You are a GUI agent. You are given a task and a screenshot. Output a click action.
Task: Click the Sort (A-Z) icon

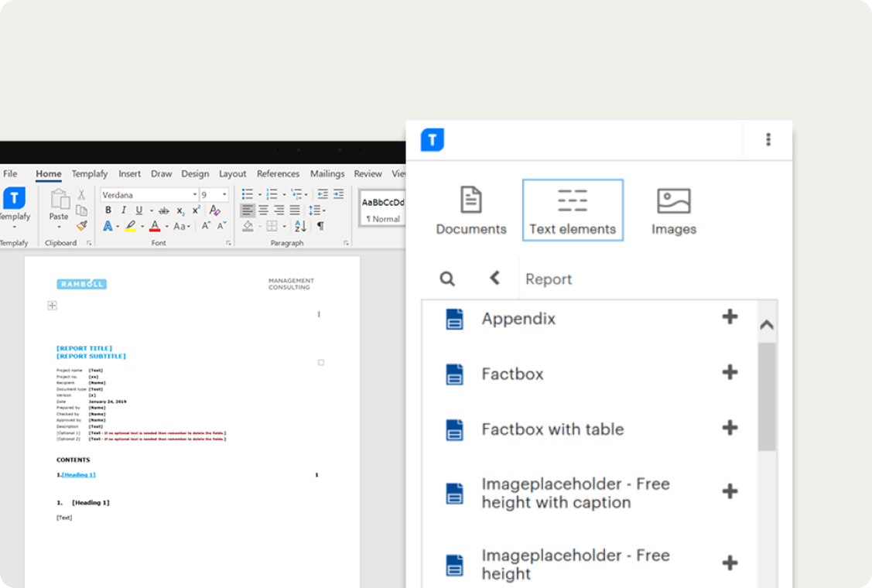301,226
